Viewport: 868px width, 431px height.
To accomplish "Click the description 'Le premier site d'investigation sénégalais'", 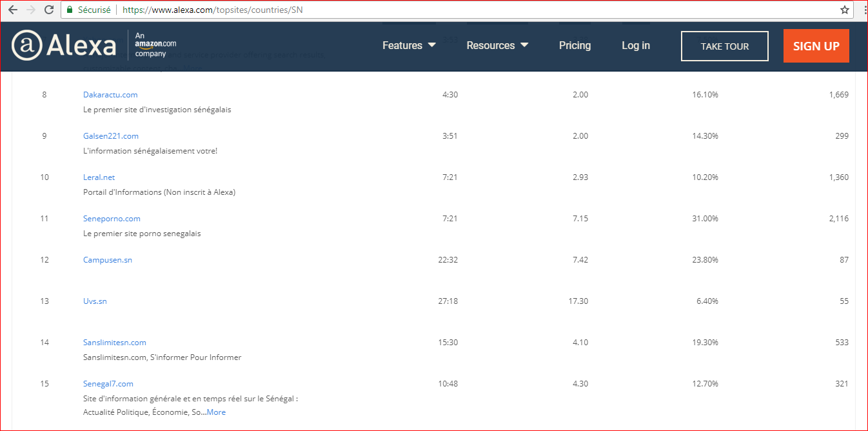I will [157, 110].
